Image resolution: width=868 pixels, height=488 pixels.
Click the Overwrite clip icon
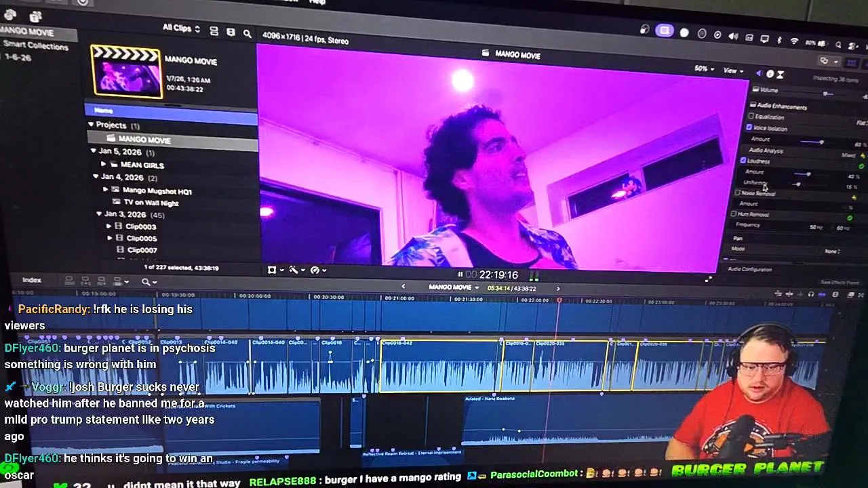(x=117, y=281)
